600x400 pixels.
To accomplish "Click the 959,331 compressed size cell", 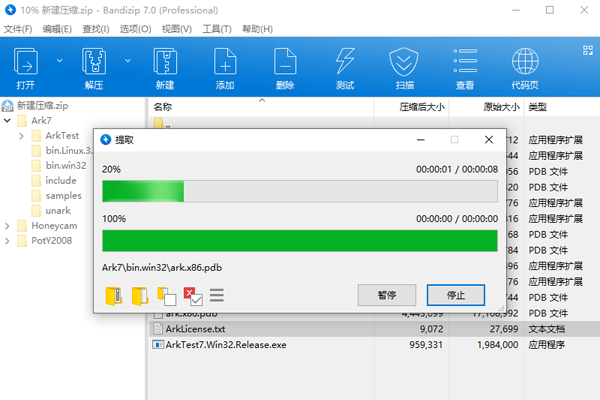I will pos(426,345).
